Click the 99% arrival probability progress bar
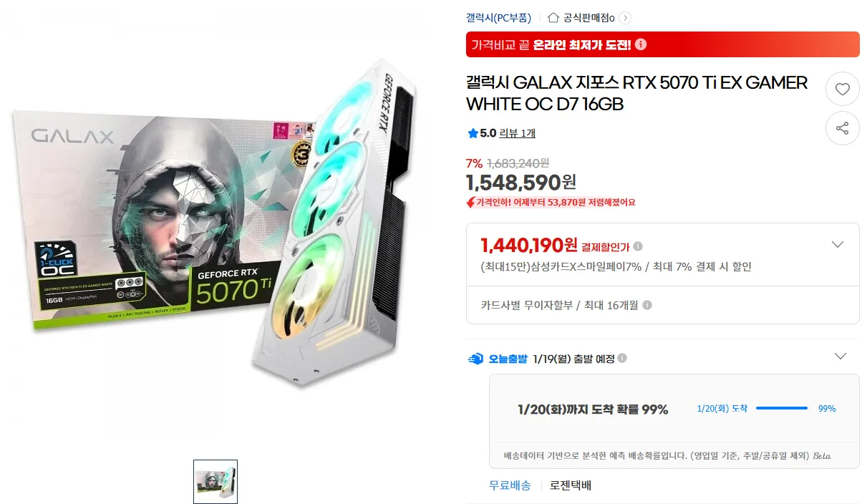Viewport: 867px width, 504px height. pyautogui.click(x=782, y=409)
